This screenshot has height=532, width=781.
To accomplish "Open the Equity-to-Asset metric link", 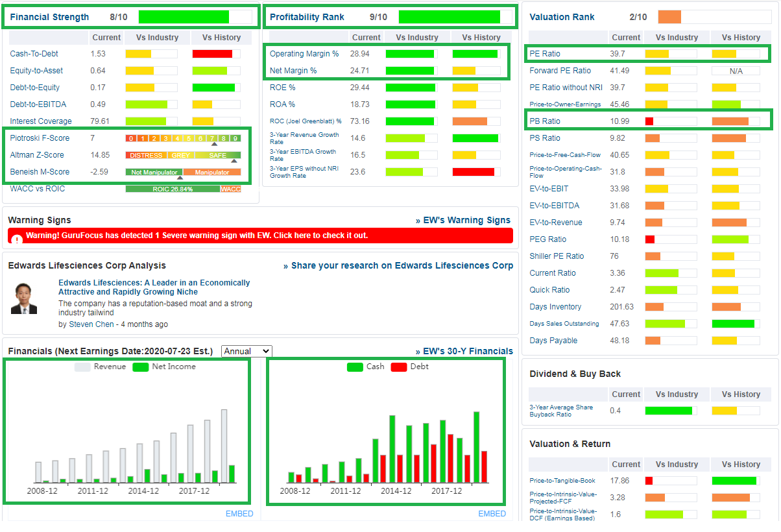I will pyautogui.click(x=36, y=71).
